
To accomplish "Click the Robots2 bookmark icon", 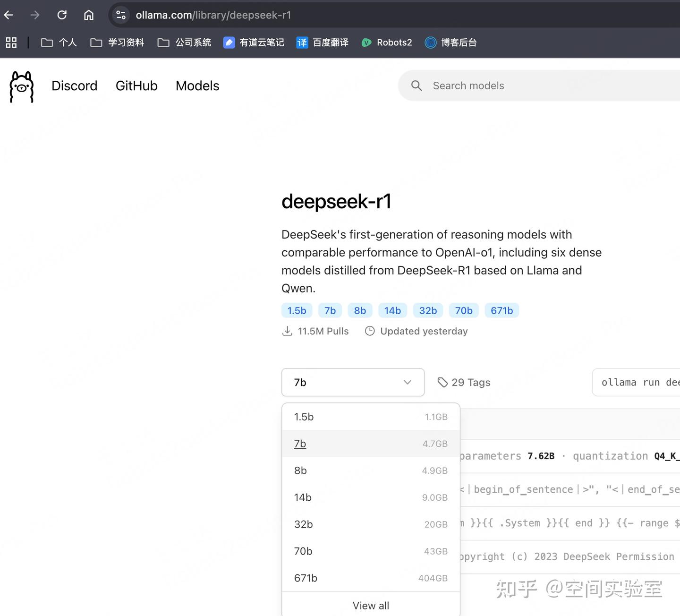I will (x=366, y=43).
